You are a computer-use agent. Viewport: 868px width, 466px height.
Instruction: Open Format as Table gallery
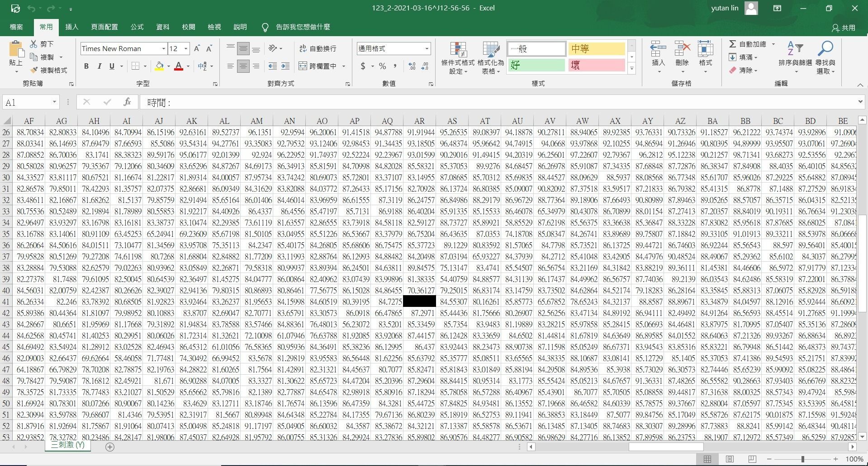click(491, 58)
